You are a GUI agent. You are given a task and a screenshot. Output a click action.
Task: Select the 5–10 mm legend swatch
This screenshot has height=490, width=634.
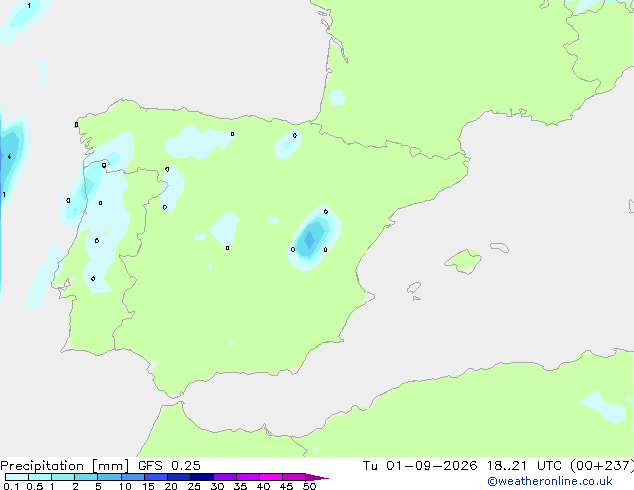(x=110, y=477)
